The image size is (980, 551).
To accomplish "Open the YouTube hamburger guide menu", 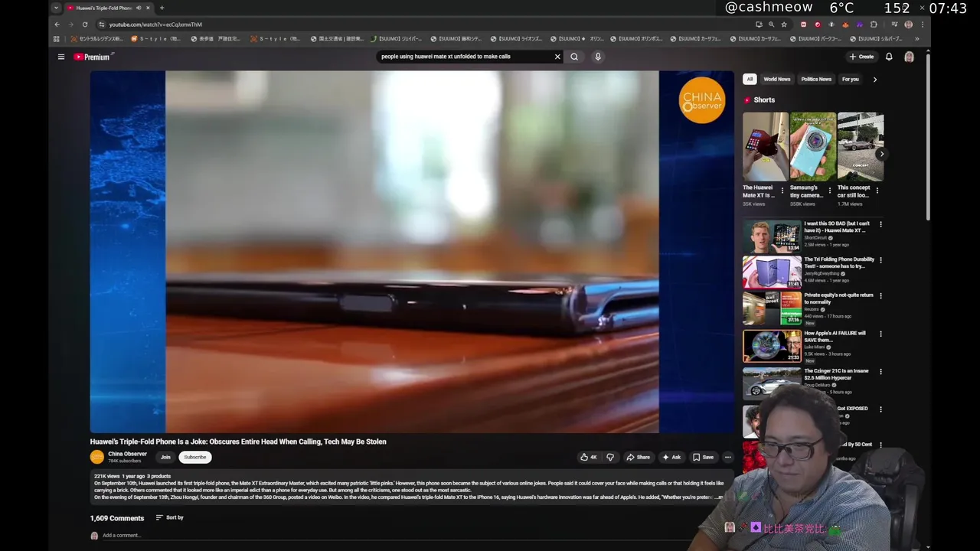I will [x=61, y=57].
